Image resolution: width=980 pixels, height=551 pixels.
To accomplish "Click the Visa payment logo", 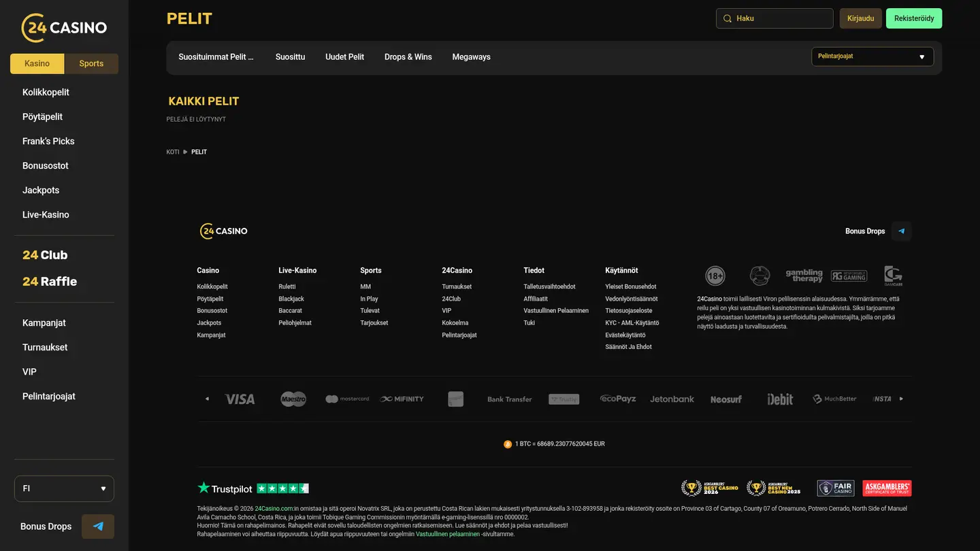I will 240,399.
